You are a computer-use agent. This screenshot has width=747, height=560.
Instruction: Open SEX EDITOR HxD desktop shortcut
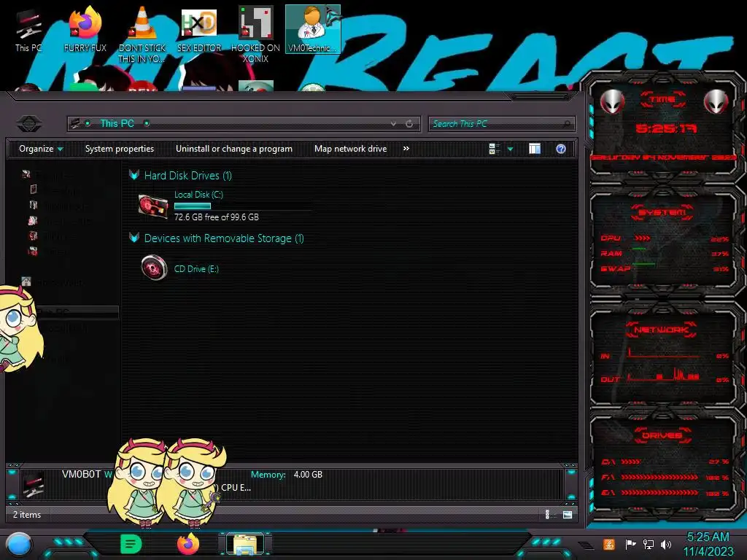click(x=199, y=29)
